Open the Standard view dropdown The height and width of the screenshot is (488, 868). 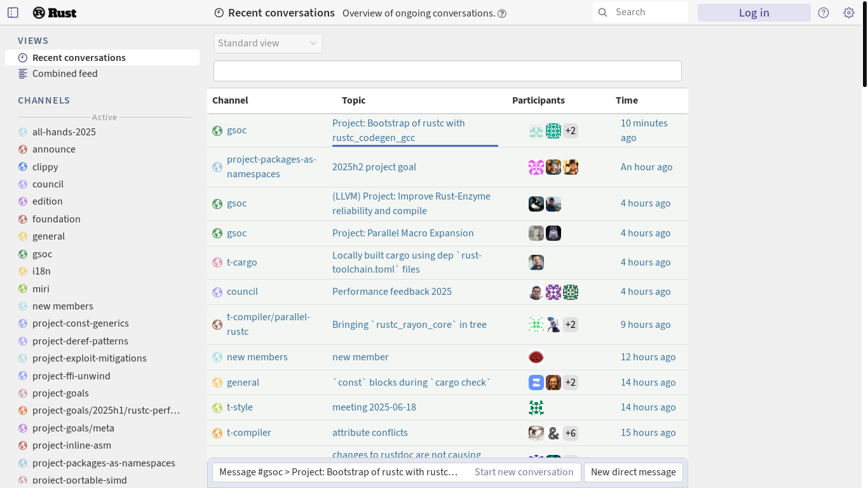coord(268,43)
